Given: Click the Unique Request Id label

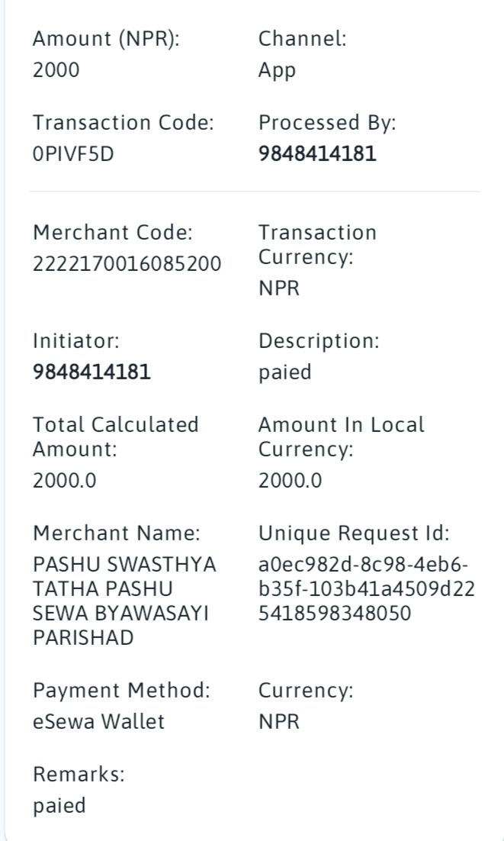Looking at the screenshot, I should click(x=354, y=533).
